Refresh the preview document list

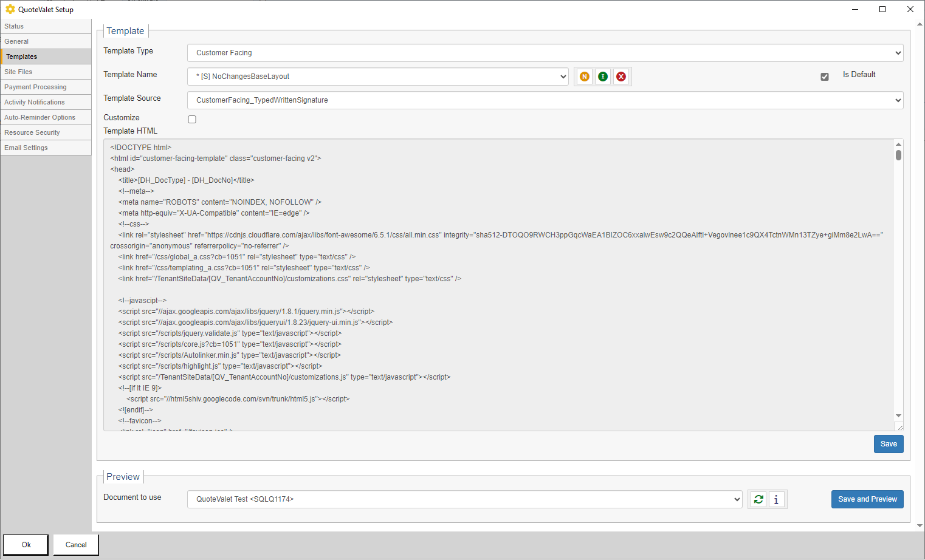(758, 499)
